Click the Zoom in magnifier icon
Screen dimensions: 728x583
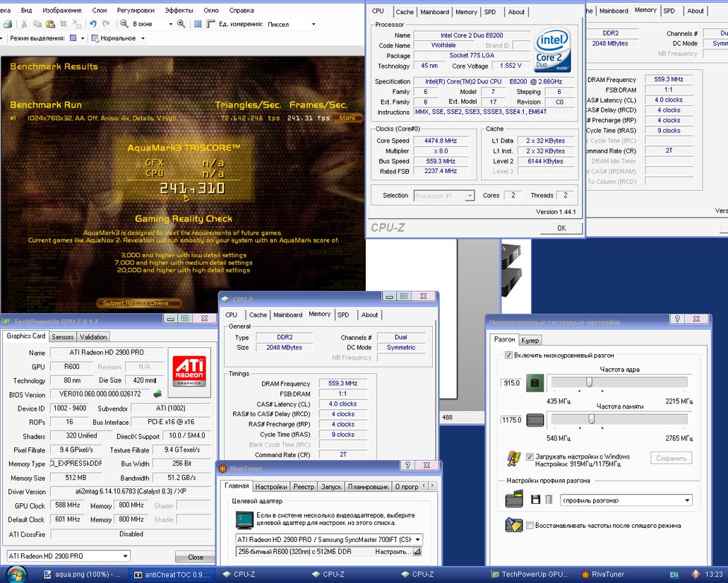[181, 23]
